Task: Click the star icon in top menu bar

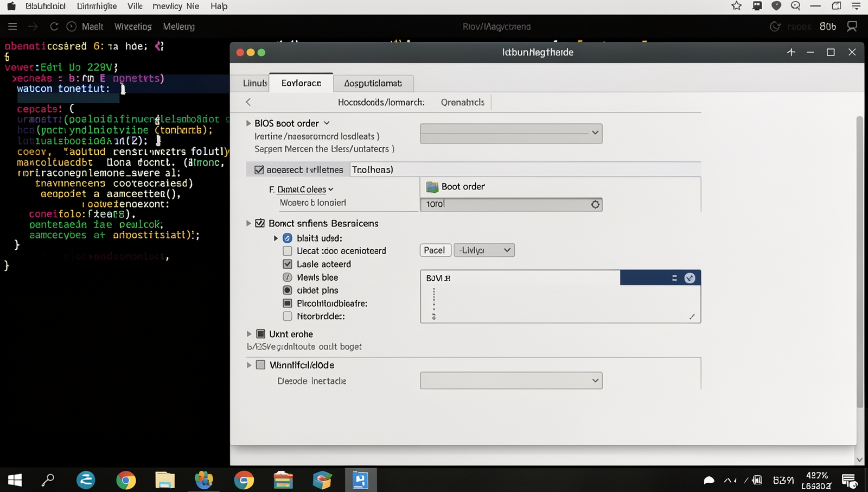Action: click(736, 6)
